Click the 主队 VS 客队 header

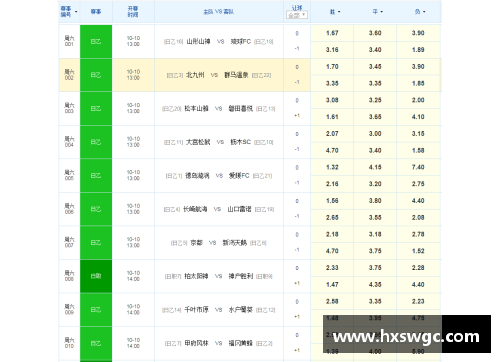[x=219, y=12]
